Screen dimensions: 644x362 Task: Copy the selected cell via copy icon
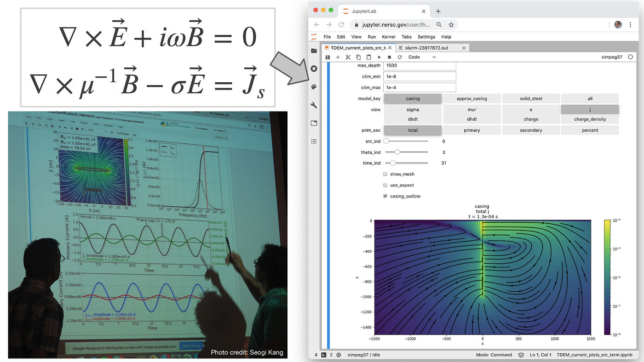point(358,57)
